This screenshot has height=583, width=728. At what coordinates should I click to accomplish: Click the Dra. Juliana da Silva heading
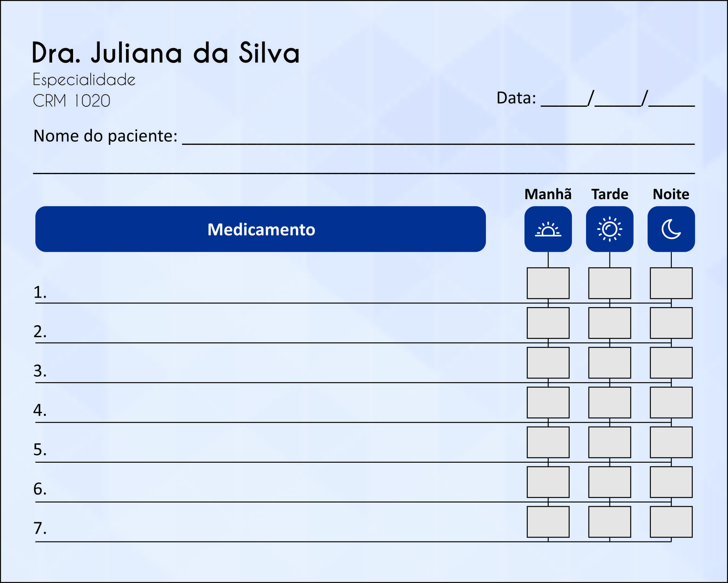(x=166, y=53)
